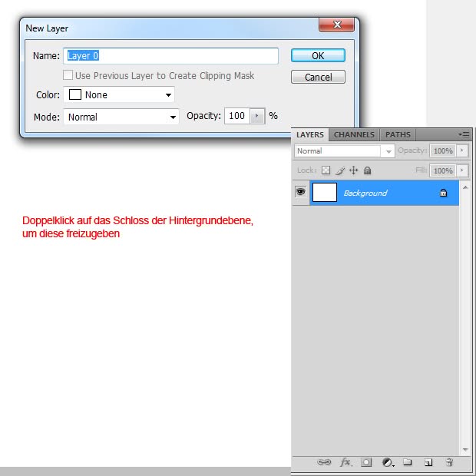The image size is (476, 476).
Task: Click the layers list scroll down arrow
Action: (x=465, y=450)
